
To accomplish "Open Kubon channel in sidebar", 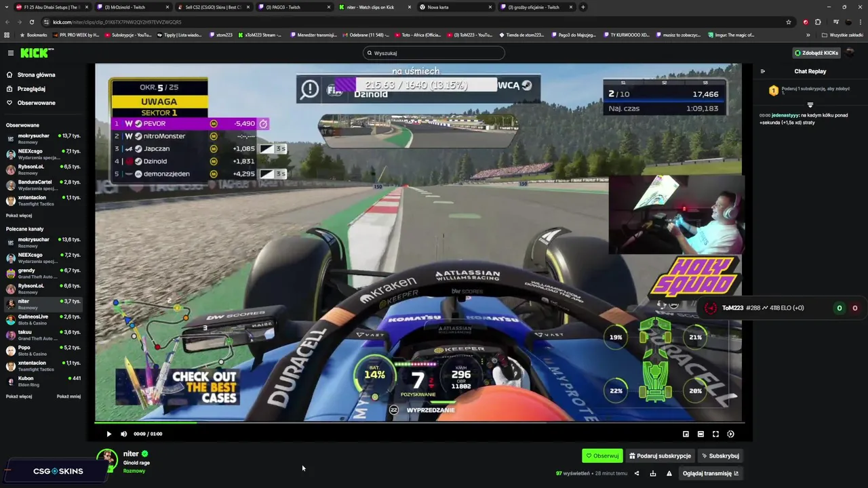I will [x=43, y=382].
